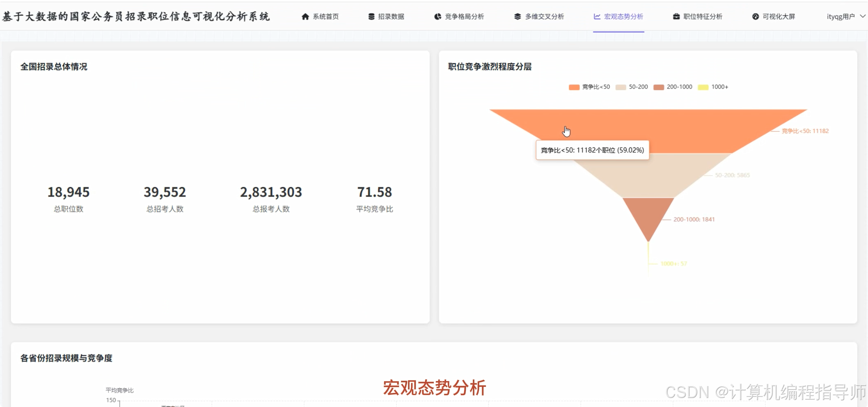Toggle the 50-200 legend entry
This screenshot has height=407, width=868.
click(632, 87)
